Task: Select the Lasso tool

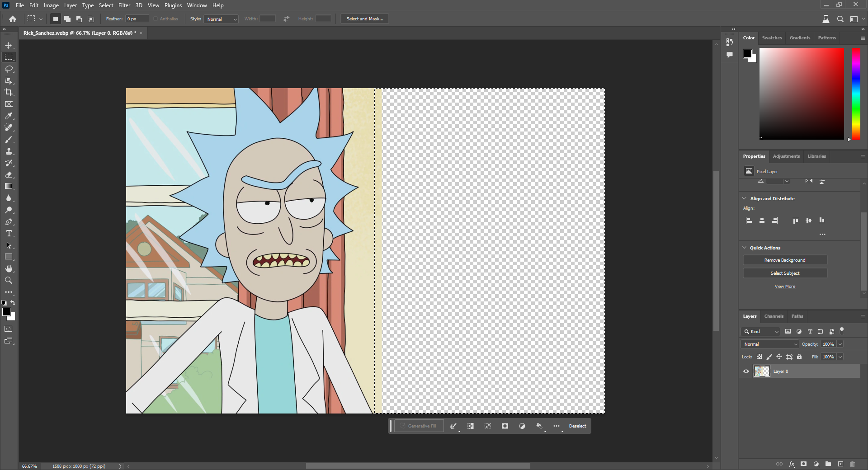Action: (x=9, y=69)
